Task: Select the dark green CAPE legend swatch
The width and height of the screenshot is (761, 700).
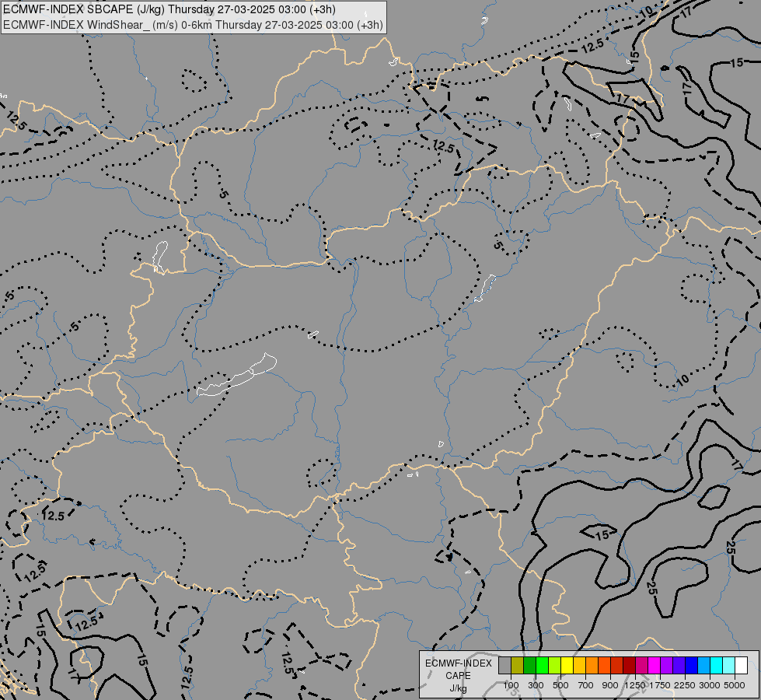Action: pyautogui.click(x=529, y=665)
